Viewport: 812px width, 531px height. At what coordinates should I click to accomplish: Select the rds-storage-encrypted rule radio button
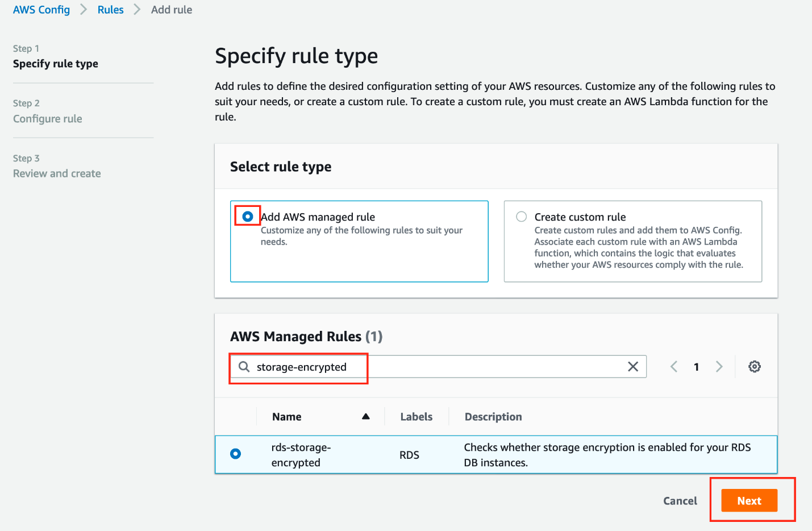[236, 454]
